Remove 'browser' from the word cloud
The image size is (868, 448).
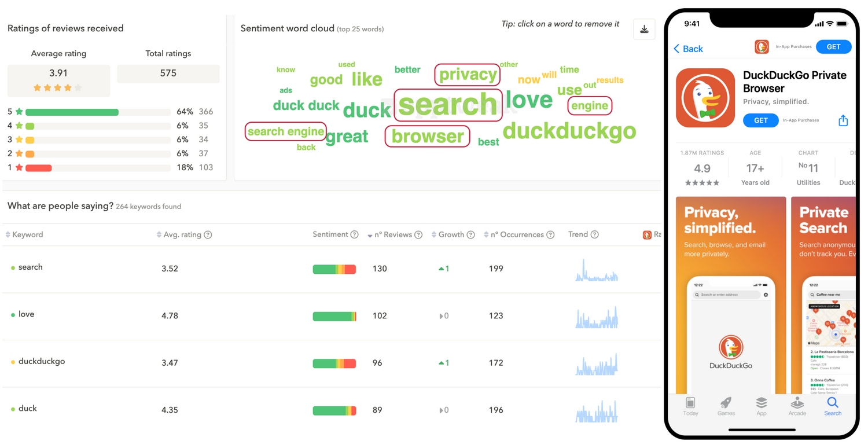pos(427,136)
